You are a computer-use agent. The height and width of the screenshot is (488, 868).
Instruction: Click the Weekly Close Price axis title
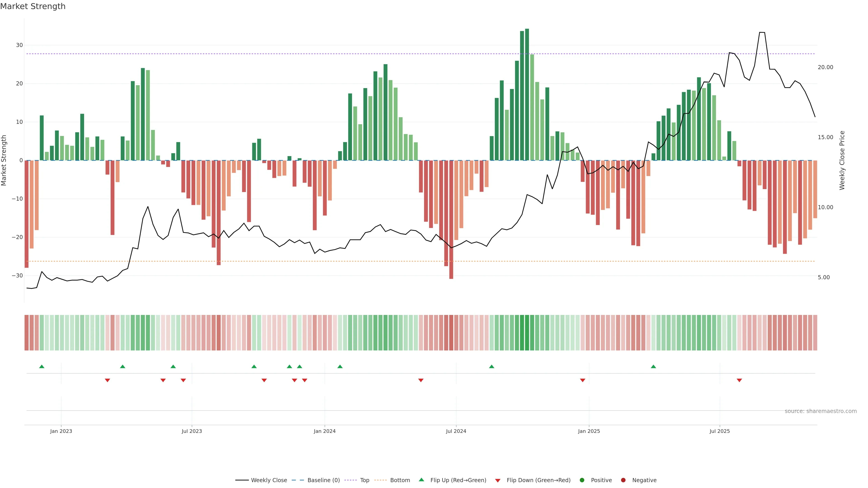click(x=842, y=160)
